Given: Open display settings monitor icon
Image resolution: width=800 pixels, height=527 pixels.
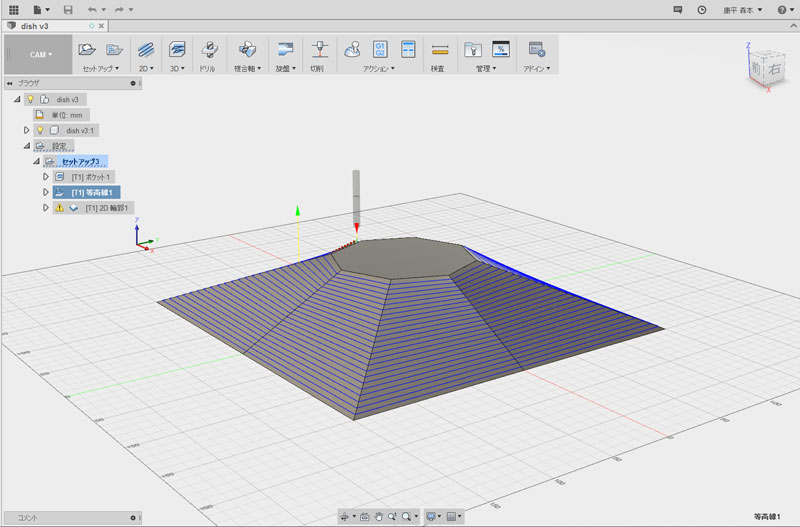Looking at the screenshot, I should pyautogui.click(x=431, y=517).
